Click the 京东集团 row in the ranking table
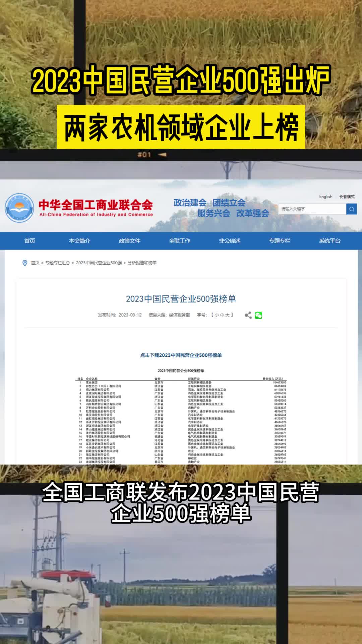The height and width of the screenshot is (644, 362). (181, 382)
